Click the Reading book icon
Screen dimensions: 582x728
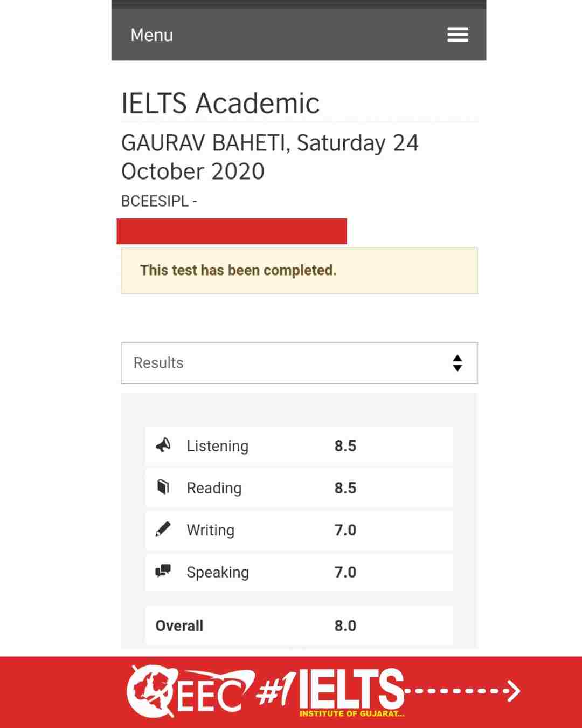coord(163,487)
